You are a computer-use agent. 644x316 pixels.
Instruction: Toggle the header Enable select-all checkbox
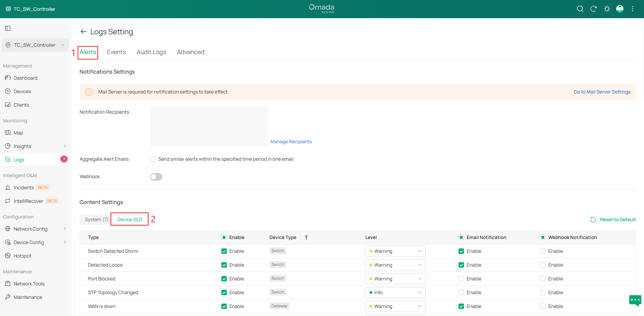pos(224,237)
